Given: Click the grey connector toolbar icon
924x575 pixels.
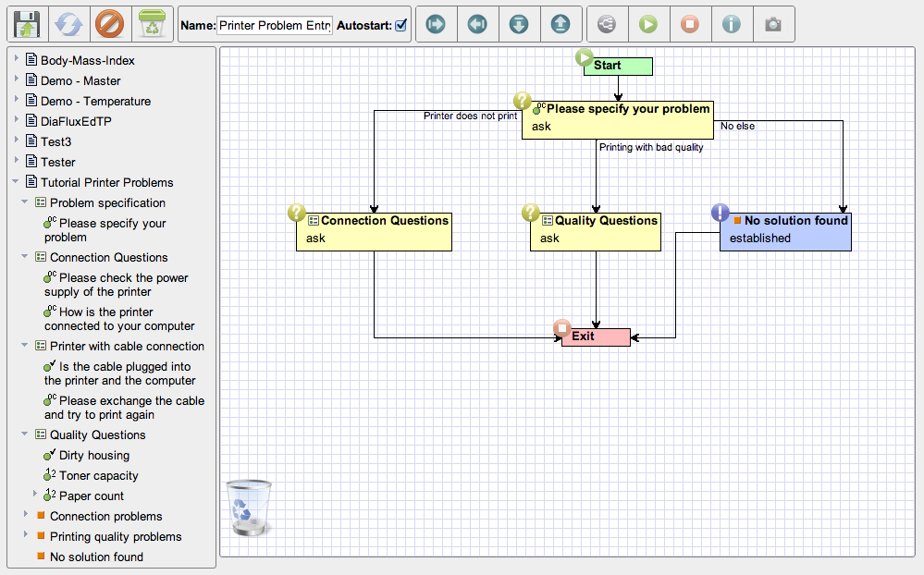Looking at the screenshot, I should [607, 24].
